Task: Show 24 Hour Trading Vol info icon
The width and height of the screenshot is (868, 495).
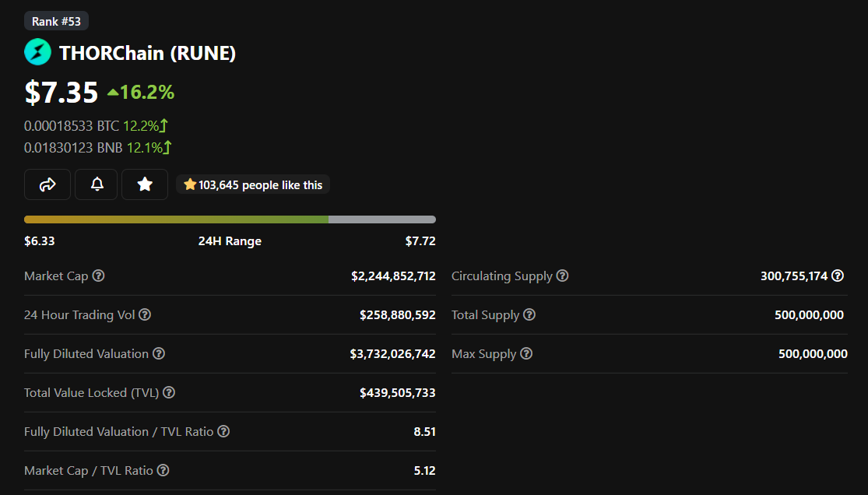Action: tap(145, 314)
